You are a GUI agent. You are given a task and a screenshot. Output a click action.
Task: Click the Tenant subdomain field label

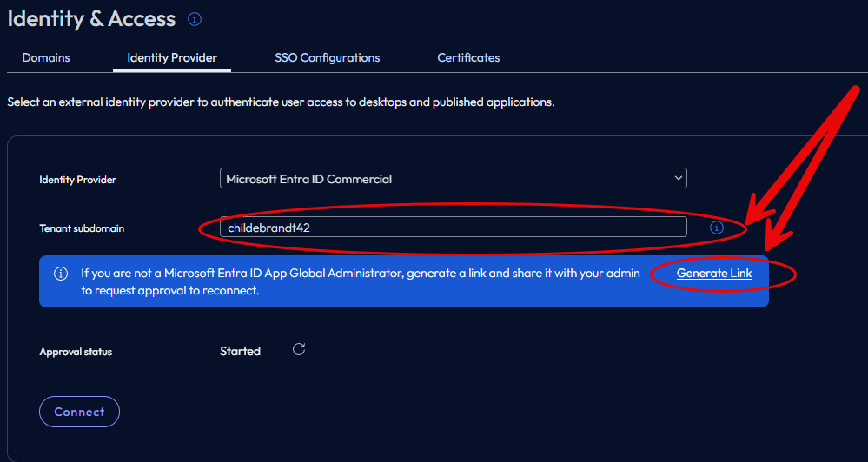pyautogui.click(x=82, y=228)
